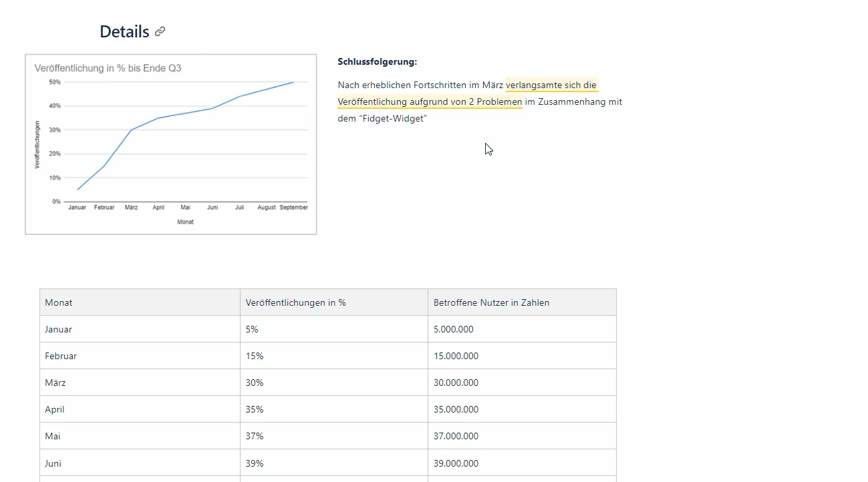Click the März table cell
Screen dimensions: 868x482
coord(140,383)
